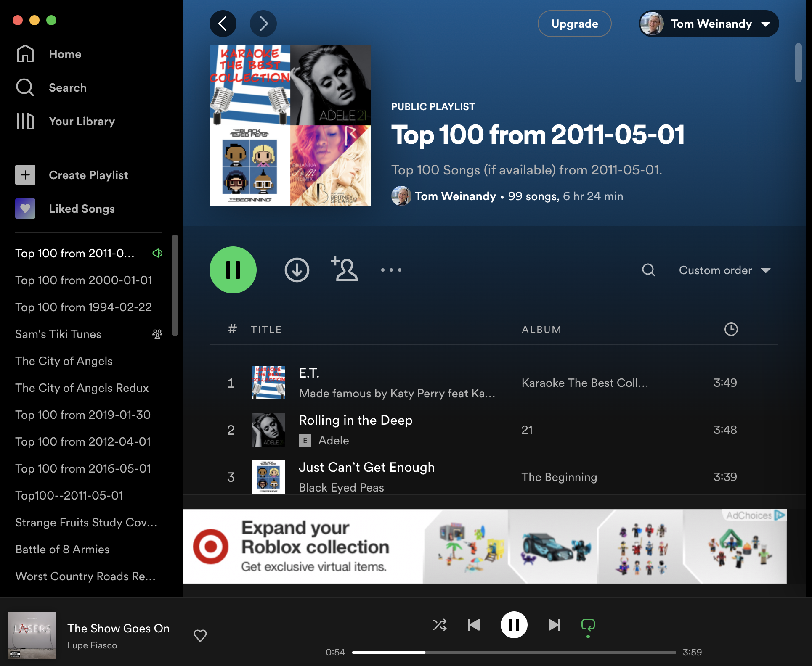The height and width of the screenshot is (666, 812).
Task: Like The Show Goes On with heart
Action: (x=200, y=635)
